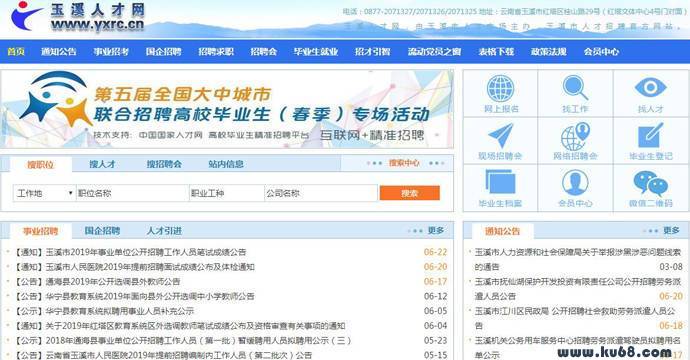The height and width of the screenshot is (360, 690).
Task: Click the 网络招聘会 globe pin icon
Action: (x=575, y=136)
